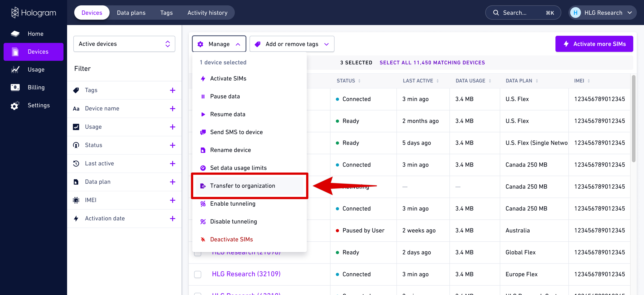
Task: Sort by the LAST ACTIVE column arrows
Action: [x=437, y=81]
